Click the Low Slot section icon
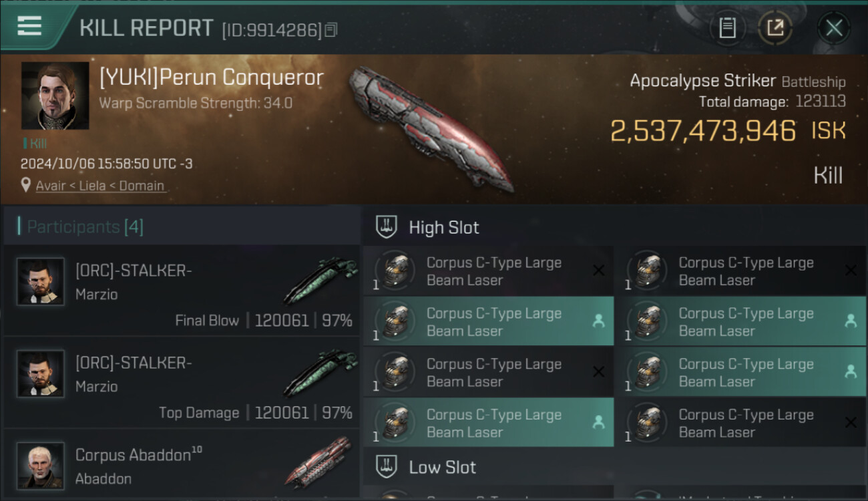 (x=387, y=467)
